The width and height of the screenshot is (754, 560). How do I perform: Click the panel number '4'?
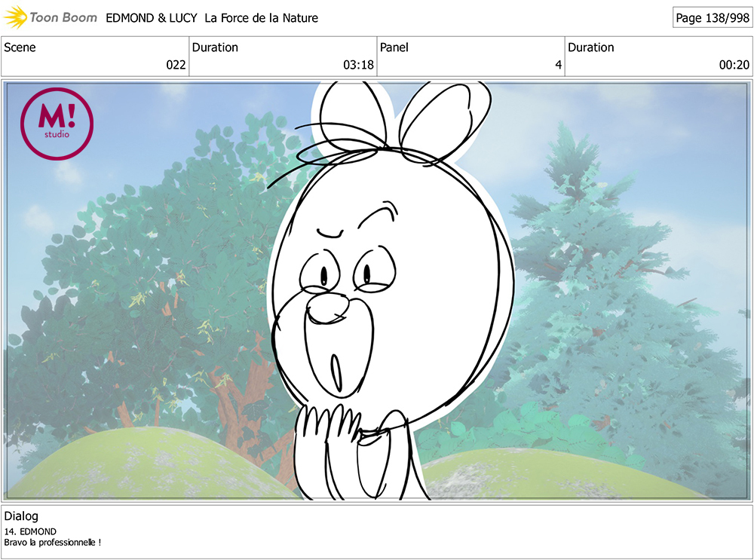click(x=558, y=65)
